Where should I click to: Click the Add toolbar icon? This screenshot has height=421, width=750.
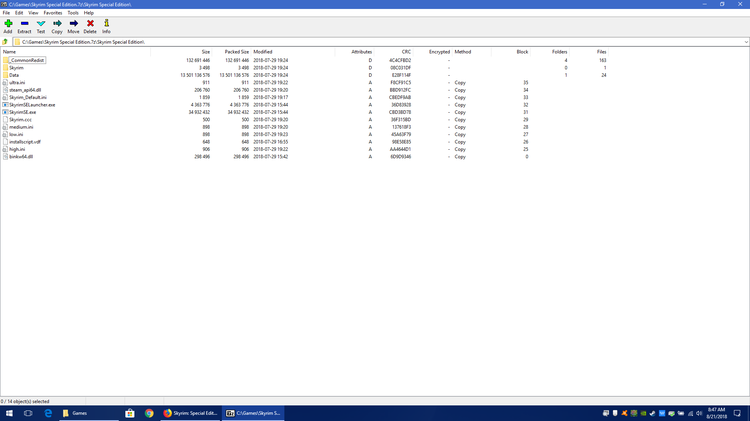click(8, 26)
